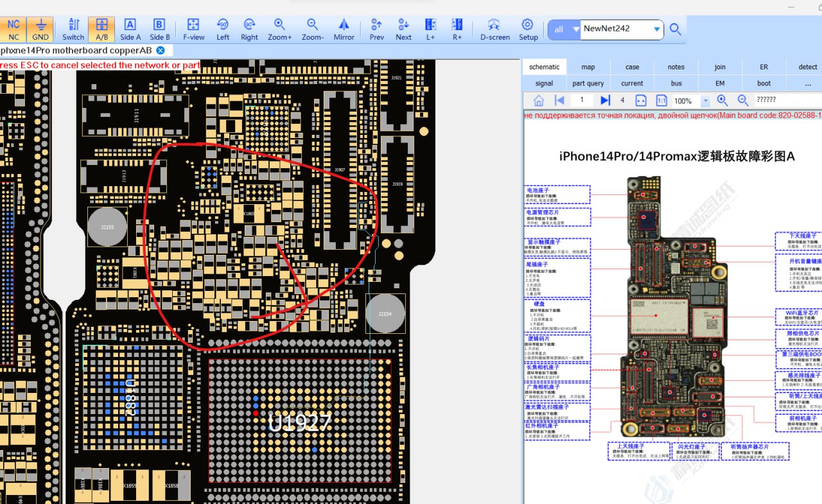Open the case tab
Screen dimensions: 822x504
pyautogui.click(x=633, y=67)
